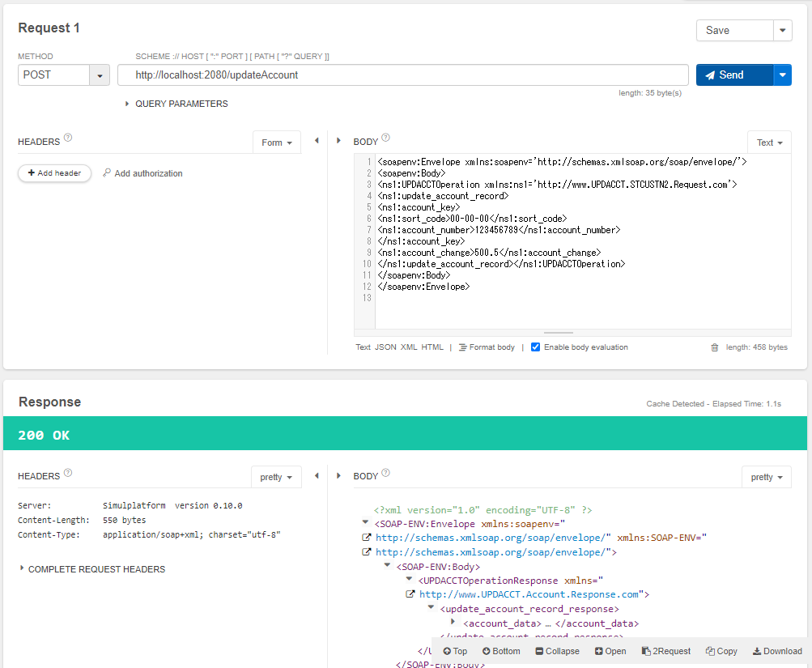The width and height of the screenshot is (812, 668).
Task: Expand COMPLETE REQUEST HEADERS
Action: click(92, 569)
